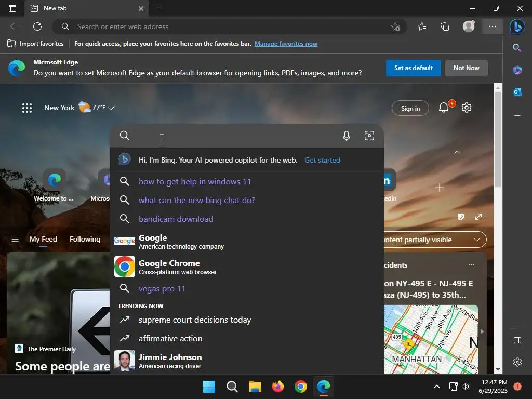Open taskbar Search
This screenshot has height=399, width=532.
(x=232, y=387)
